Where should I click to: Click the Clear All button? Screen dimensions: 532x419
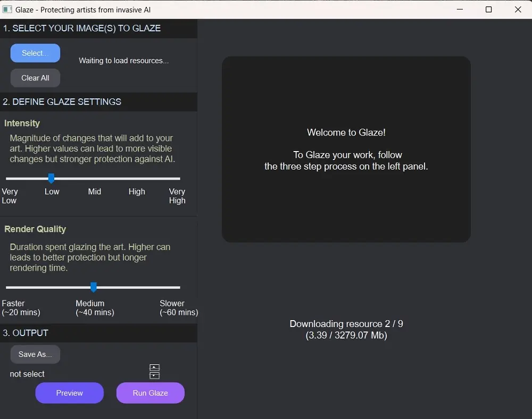pos(35,78)
